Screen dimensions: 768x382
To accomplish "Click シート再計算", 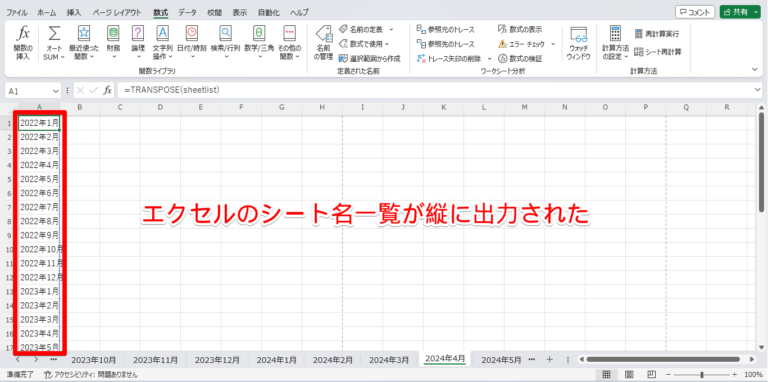I will [x=658, y=51].
